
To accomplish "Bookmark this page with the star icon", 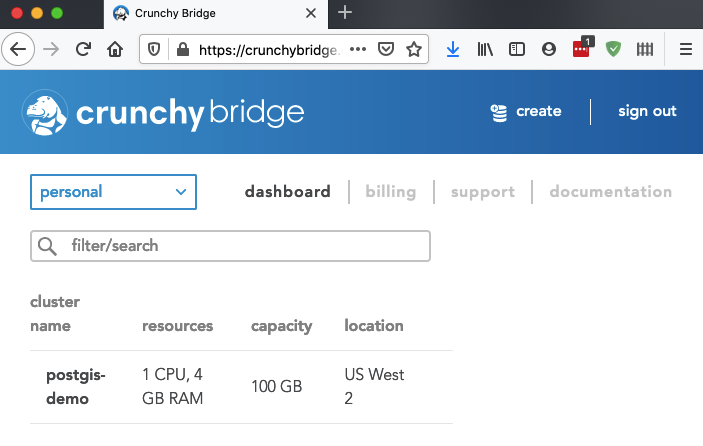I will tap(414, 49).
